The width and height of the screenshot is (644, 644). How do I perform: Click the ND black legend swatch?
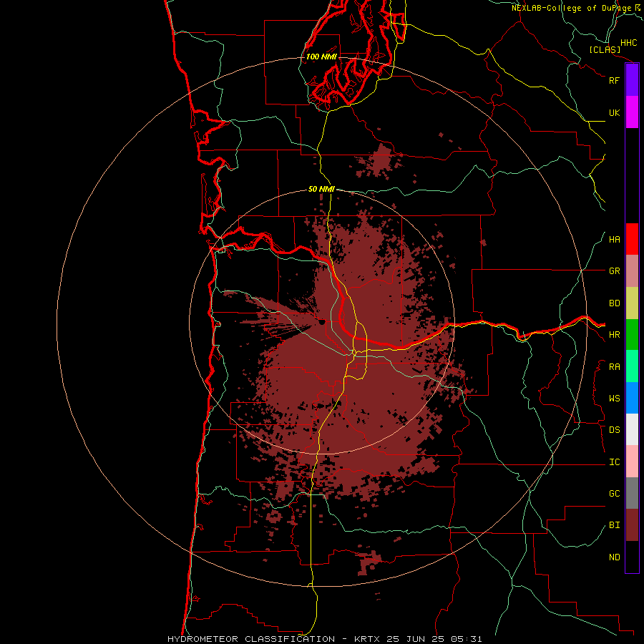pyautogui.click(x=632, y=557)
